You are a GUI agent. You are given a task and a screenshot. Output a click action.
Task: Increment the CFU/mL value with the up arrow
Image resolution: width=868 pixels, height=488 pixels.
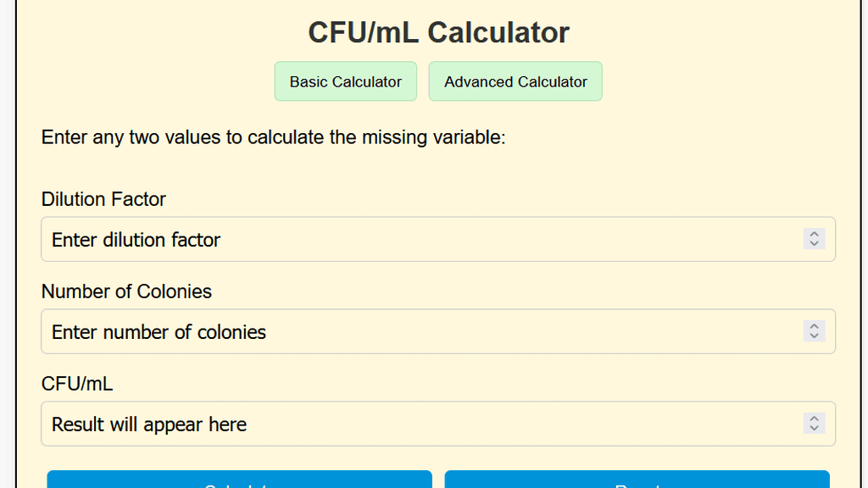coord(814,419)
